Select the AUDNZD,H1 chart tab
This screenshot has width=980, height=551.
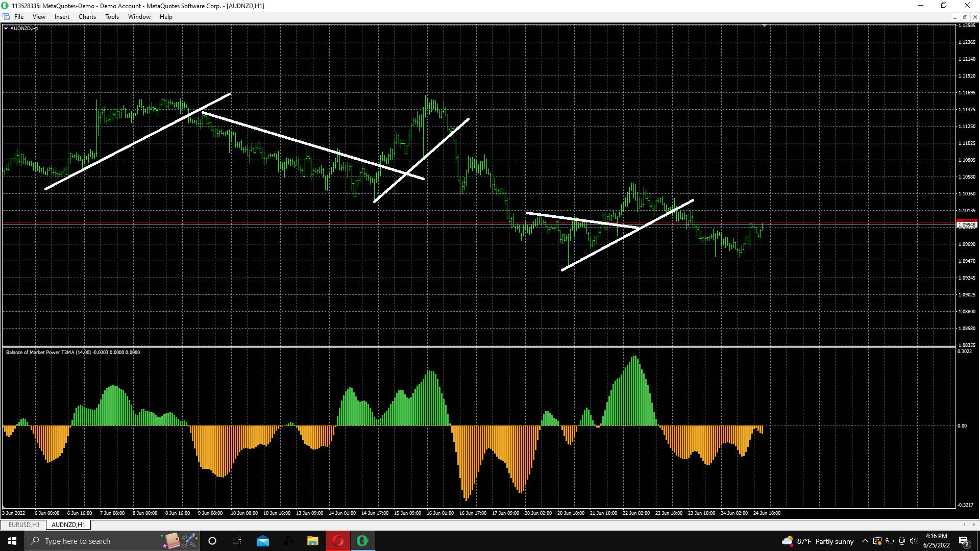pyautogui.click(x=68, y=524)
